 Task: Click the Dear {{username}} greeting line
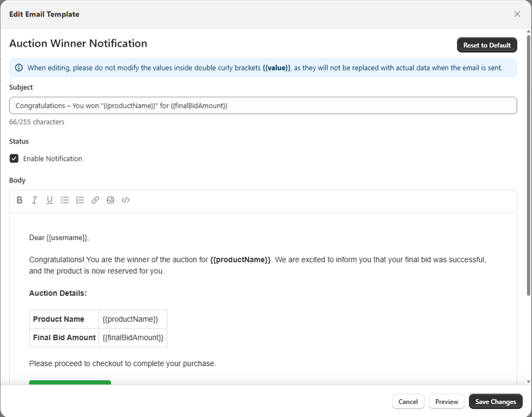(59, 238)
